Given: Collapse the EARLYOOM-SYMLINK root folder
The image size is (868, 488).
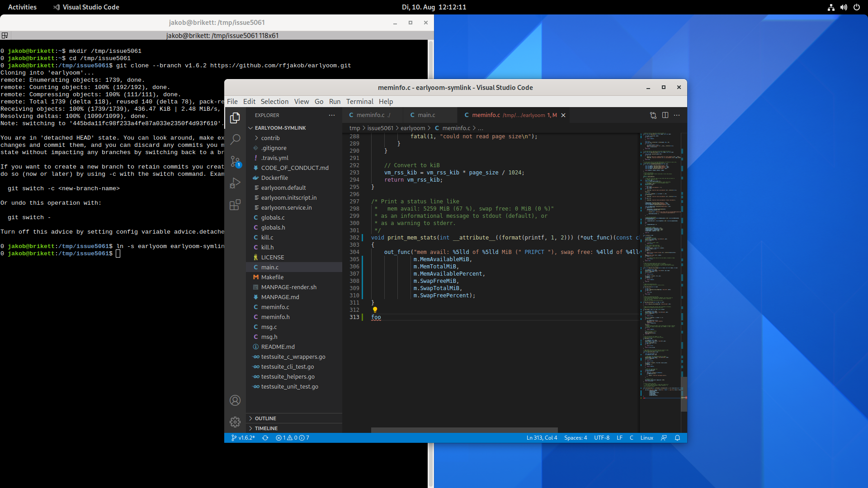Looking at the screenshot, I should tap(280, 128).
